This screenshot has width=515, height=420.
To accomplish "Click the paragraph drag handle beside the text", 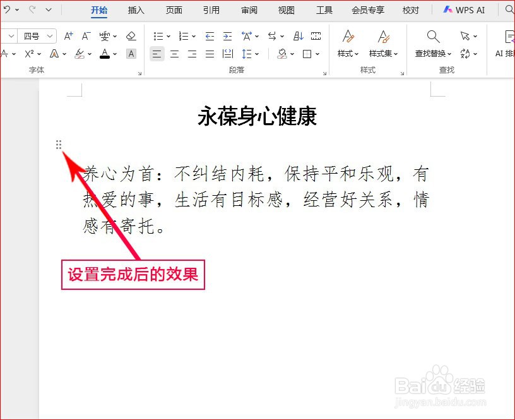I will click(59, 144).
